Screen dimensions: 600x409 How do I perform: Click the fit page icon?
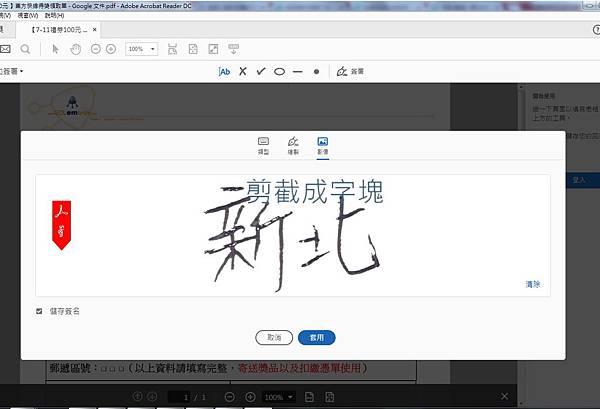tap(193, 49)
